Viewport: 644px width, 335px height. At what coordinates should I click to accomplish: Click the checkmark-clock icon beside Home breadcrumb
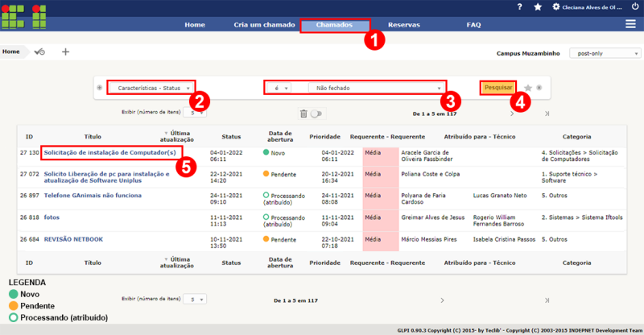pyautogui.click(x=39, y=52)
